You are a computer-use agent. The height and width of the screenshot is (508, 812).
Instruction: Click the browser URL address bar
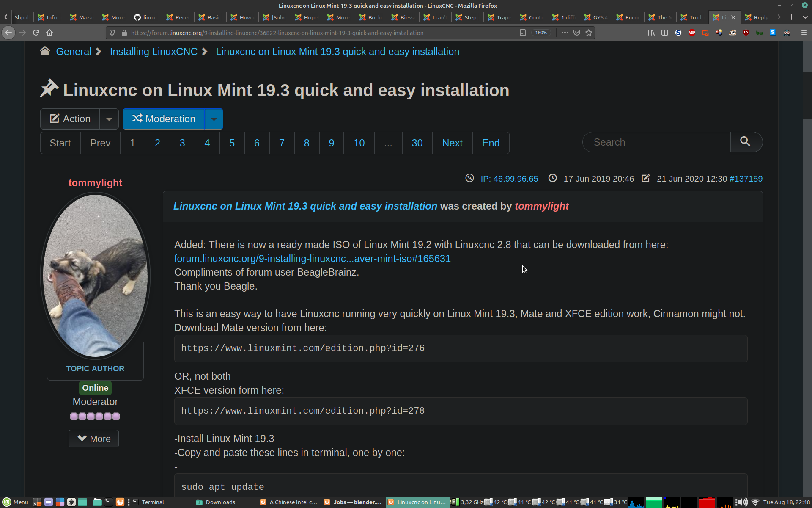click(x=321, y=33)
